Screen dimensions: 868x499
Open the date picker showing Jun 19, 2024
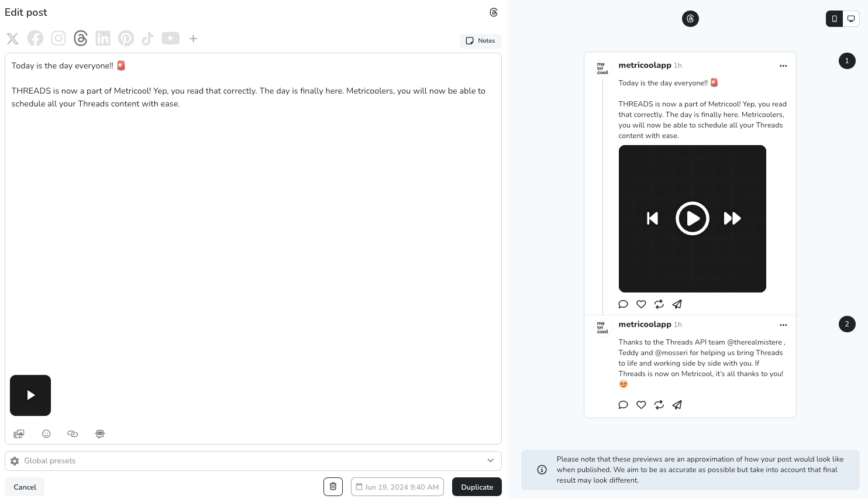397,487
